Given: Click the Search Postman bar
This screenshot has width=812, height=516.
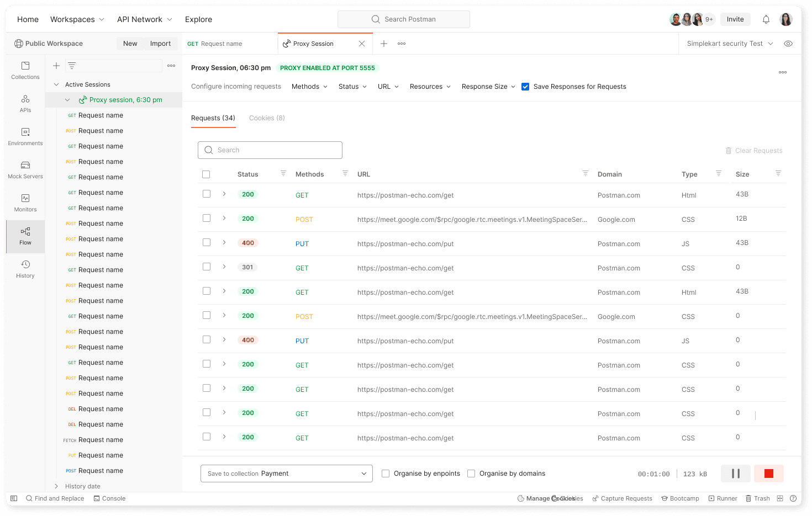Looking at the screenshot, I should (x=404, y=19).
